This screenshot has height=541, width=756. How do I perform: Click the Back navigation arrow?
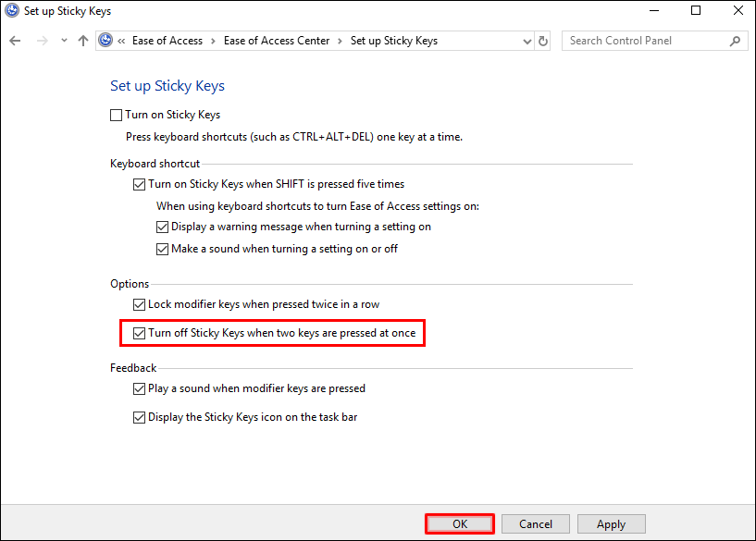[15, 41]
